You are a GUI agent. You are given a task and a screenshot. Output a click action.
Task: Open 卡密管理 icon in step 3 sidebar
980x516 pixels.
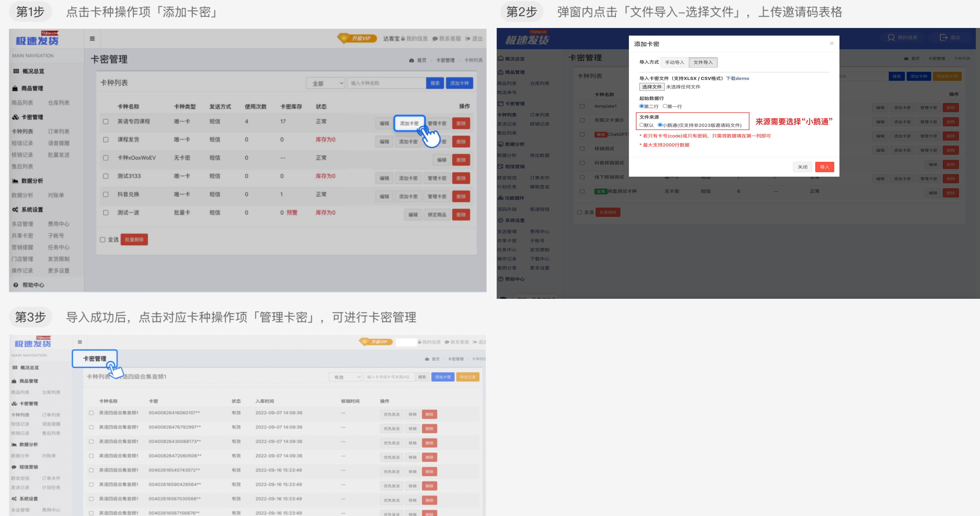coord(14,403)
